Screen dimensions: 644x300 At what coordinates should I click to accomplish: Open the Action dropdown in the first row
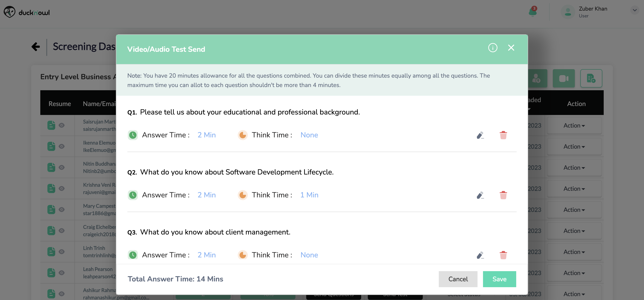pyautogui.click(x=574, y=126)
